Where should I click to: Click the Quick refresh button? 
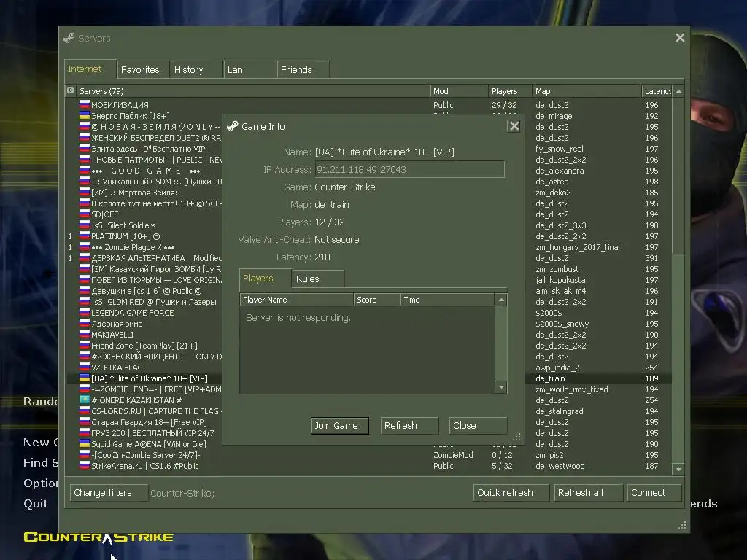511,493
